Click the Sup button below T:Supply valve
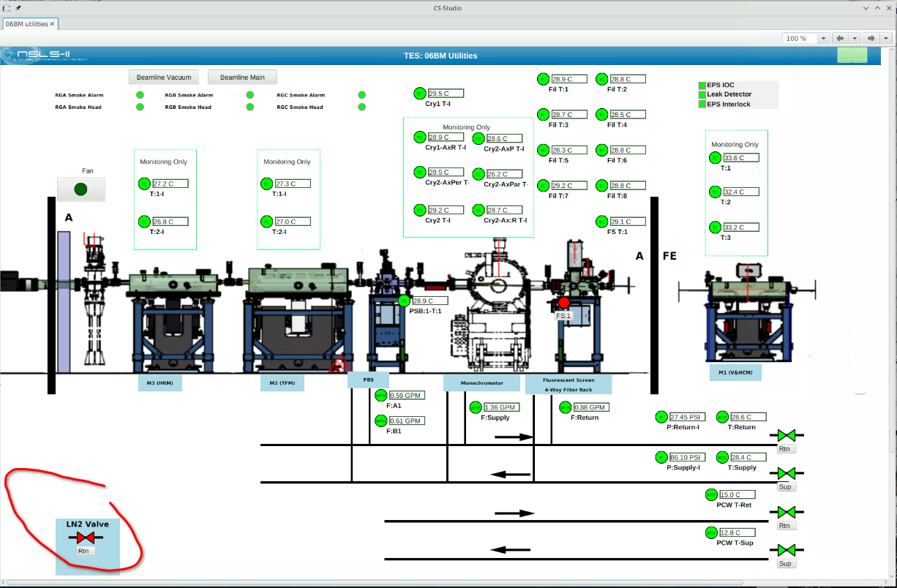Image resolution: width=897 pixels, height=588 pixels. (x=784, y=486)
